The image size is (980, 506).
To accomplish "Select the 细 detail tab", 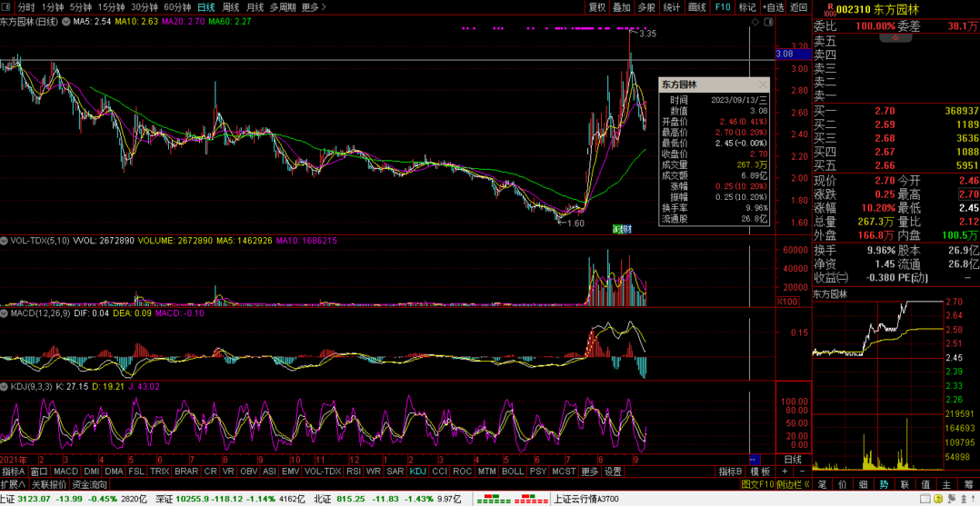I will click(x=863, y=484).
